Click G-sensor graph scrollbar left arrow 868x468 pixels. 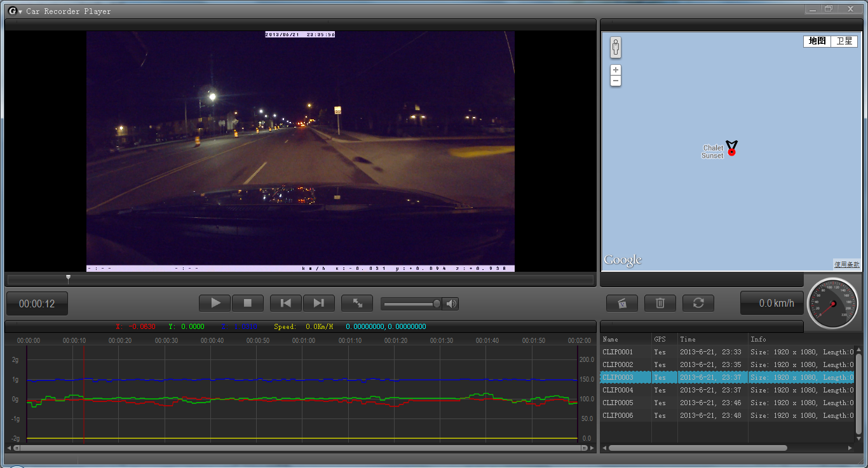click(x=9, y=448)
